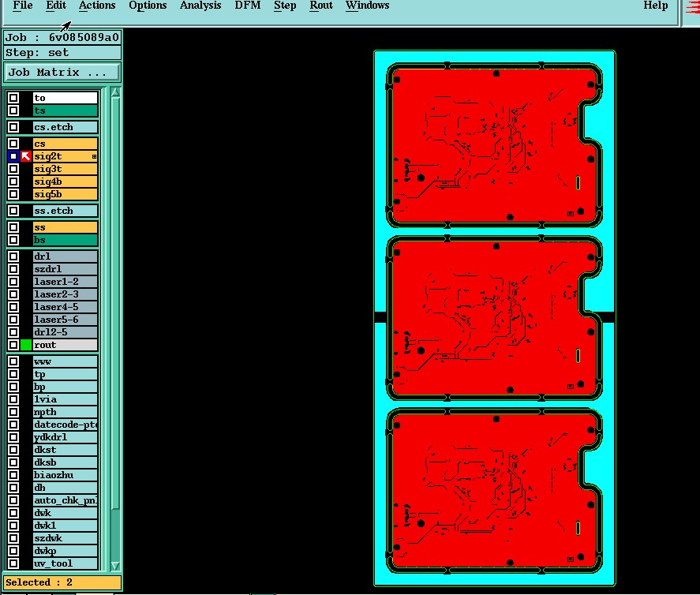The width and height of the screenshot is (700, 595).
Task: Select the auto_chk_pnl layer name
Action: click(66, 500)
